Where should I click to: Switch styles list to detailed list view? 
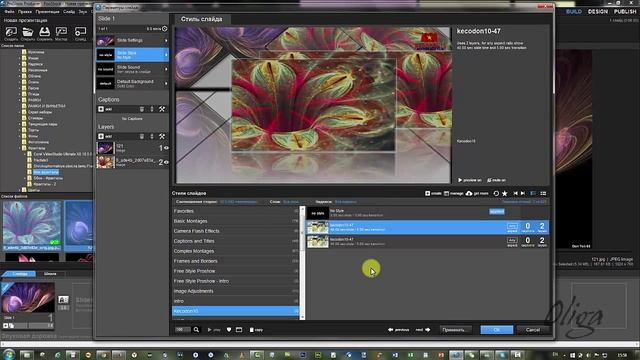click(543, 193)
